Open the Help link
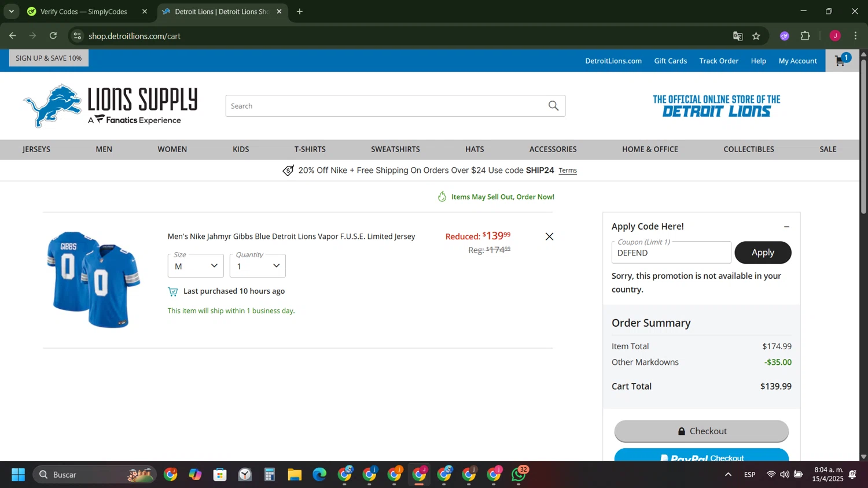868x488 pixels. pyautogui.click(x=759, y=61)
